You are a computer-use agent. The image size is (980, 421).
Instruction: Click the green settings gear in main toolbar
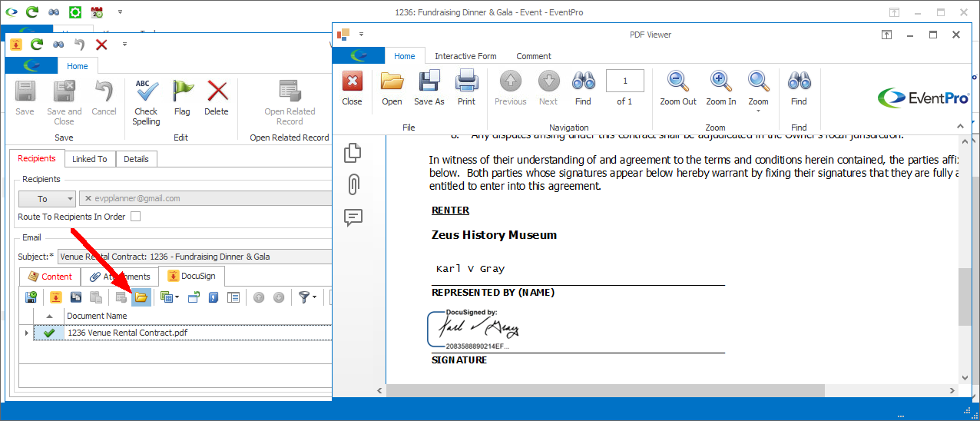coord(74,12)
